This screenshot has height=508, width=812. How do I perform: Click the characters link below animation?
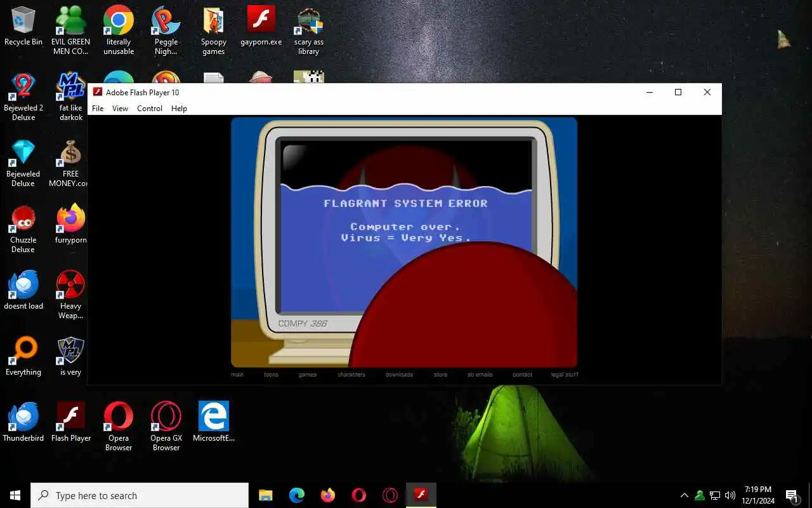click(x=351, y=375)
